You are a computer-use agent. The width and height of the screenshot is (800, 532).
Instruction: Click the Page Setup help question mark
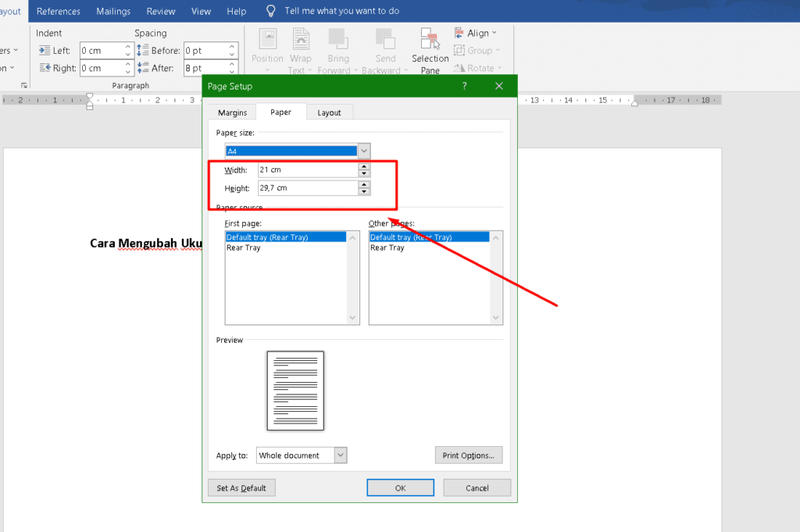tap(464, 86)
